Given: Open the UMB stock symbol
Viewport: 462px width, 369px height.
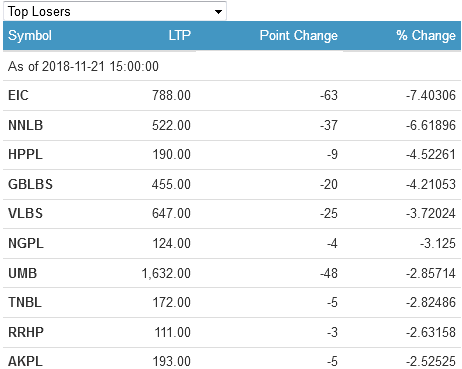Looking at the screenshot, I should [22, 273].
